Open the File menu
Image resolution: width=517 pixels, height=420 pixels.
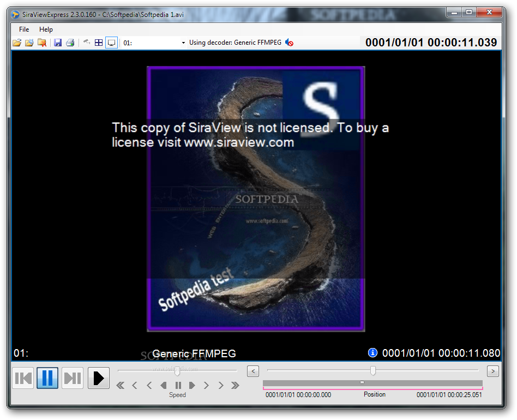click(x=24, y=29)
